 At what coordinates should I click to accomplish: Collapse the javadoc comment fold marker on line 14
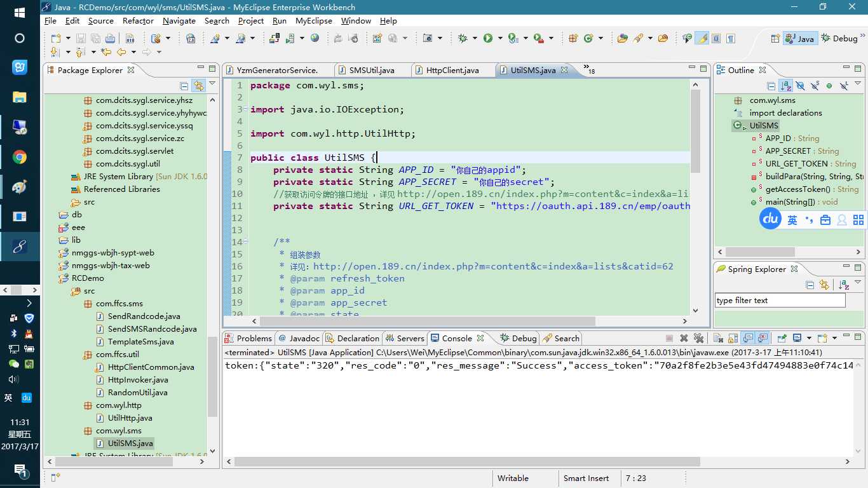(x=245, y=242)
